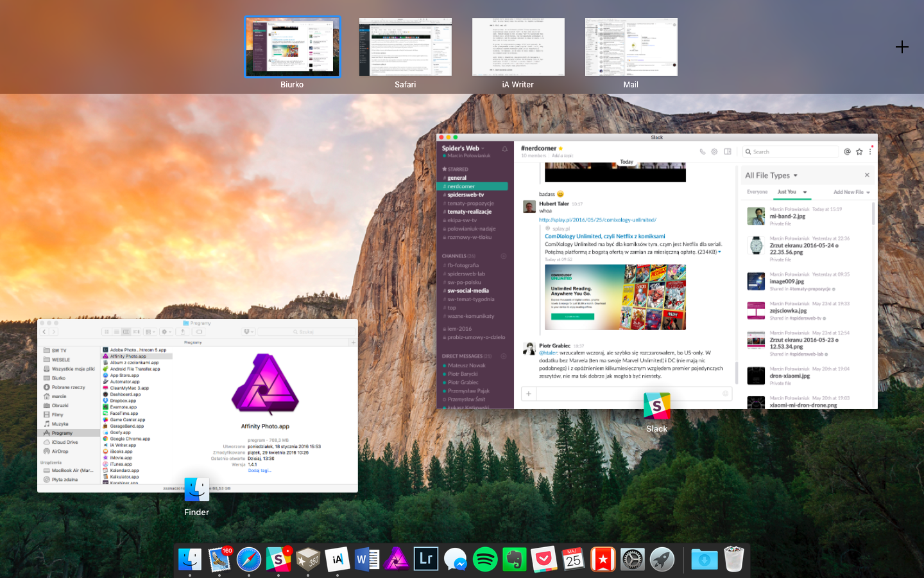The image size is (924, 578).
Task: Open Slack mentions @ icon
Action: (848, 152)
